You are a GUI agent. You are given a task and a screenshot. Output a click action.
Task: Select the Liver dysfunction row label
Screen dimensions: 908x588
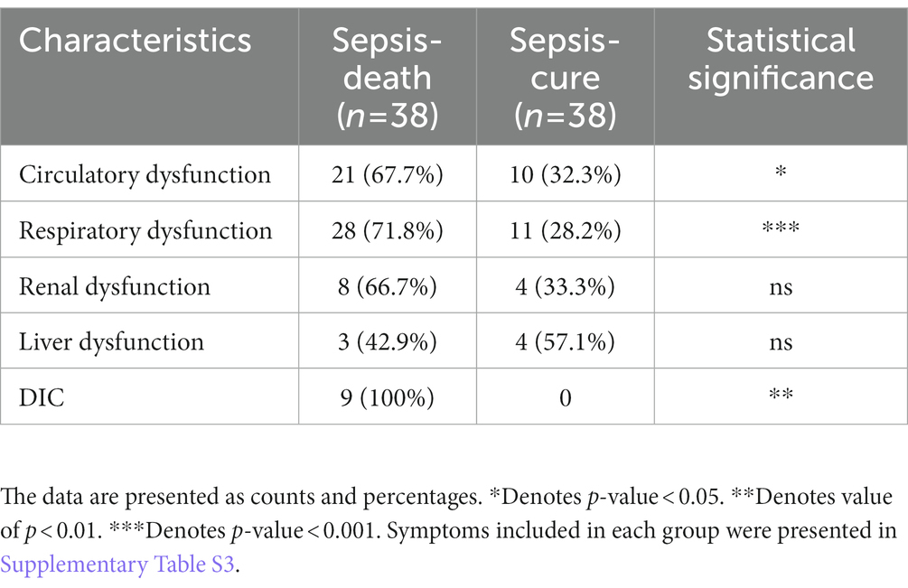(111, 341)
